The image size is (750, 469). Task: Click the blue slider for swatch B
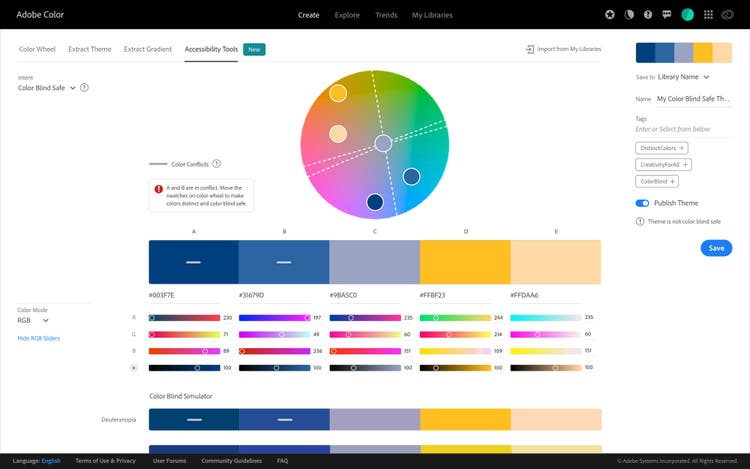pyautogui.click(x=275, y=351)
